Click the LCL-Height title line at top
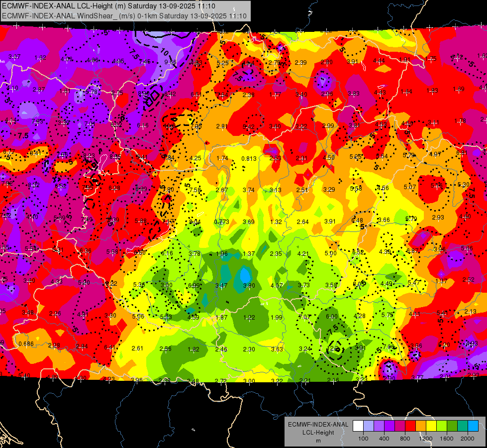The image size is (487, 448). pyautogui.click(x=108, y=6)
